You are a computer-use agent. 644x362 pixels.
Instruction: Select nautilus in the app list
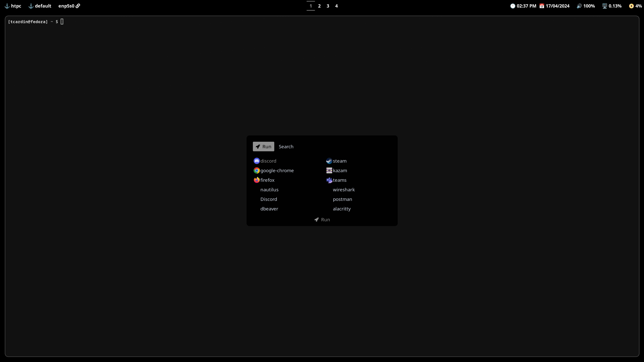(269, 190)
